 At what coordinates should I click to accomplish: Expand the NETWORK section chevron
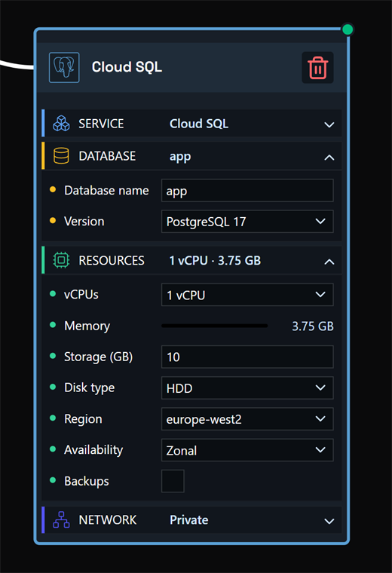[329, 521]
